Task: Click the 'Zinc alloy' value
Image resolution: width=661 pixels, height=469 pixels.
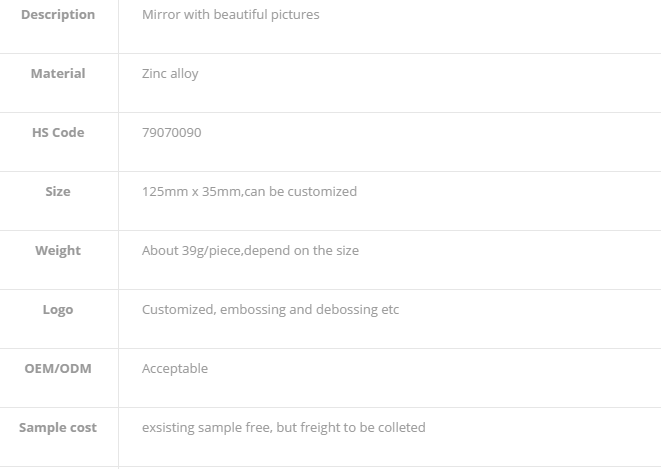Action: (170, 74)
